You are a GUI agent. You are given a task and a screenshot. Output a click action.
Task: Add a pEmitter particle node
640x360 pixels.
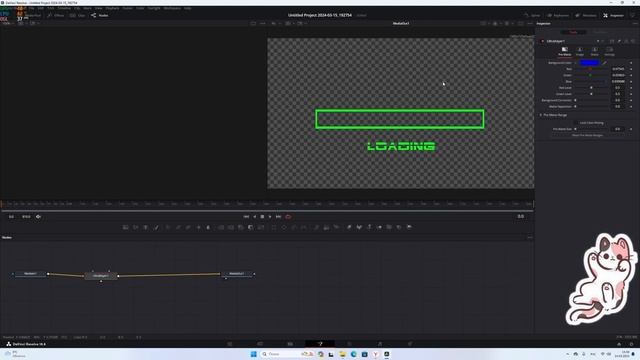[x=316, y=227]
